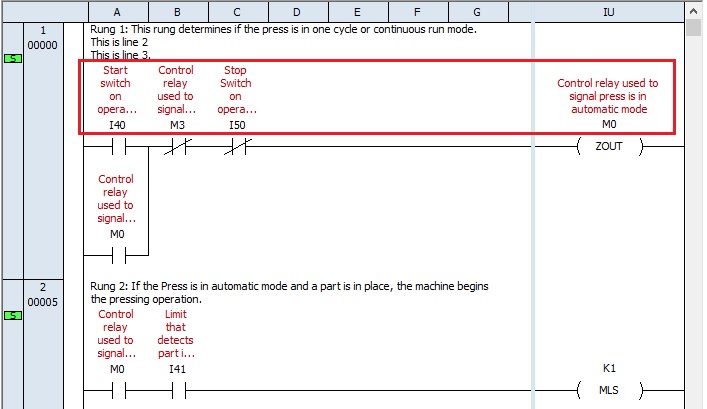Select the M3 normally closed contact
This screenshot has height=409, width=707.
click(x=176, y=146)
